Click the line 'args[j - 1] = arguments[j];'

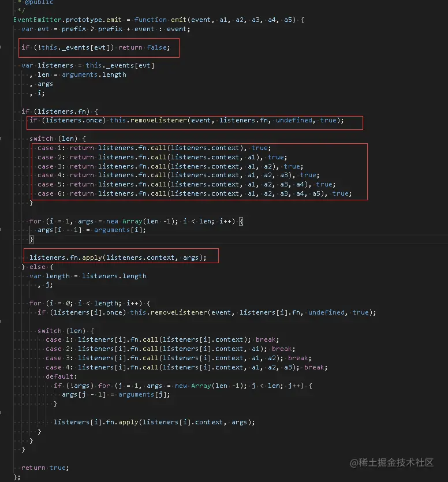tap(116, 394)
